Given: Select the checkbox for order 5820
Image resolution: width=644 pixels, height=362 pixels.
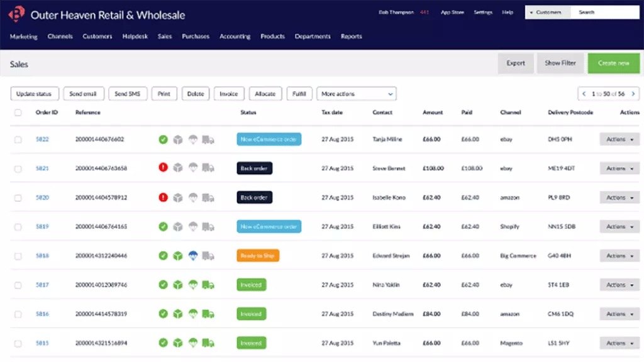Looking at the screenshot, I should tap(18, 198).
